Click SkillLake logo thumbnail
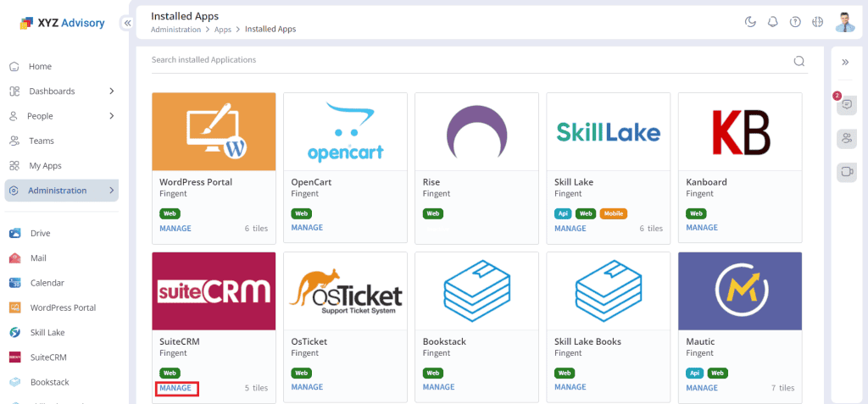The width and height of the screenshot is (868, 404). click(x=609, y=132)
